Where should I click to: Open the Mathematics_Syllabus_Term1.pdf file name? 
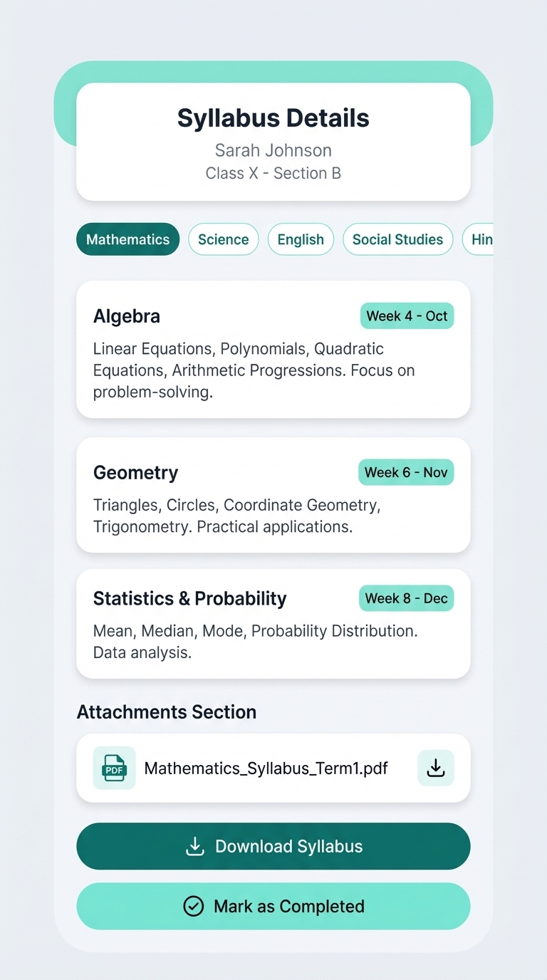(266, 768)
